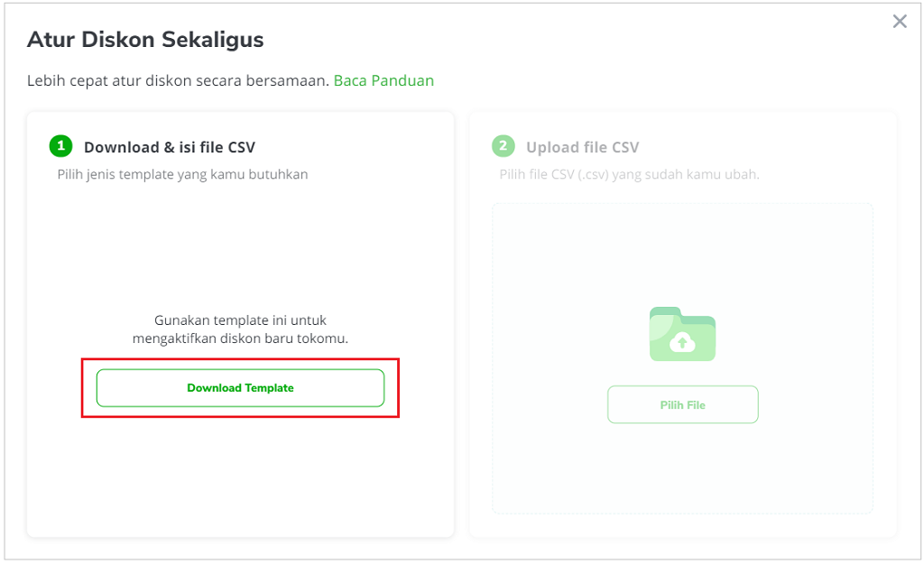Viewport: 924px width, 564px height.
Task: Click the Download Template button
Action: [x=240, y=388]
